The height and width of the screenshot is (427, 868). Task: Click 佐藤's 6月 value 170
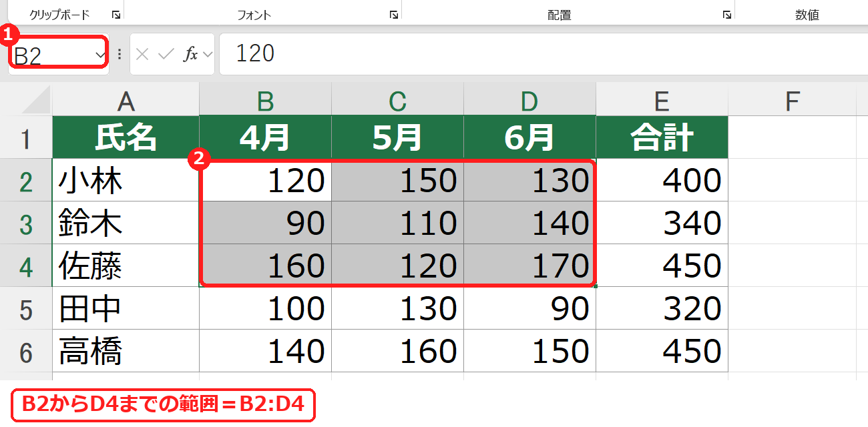pos(530,266)
